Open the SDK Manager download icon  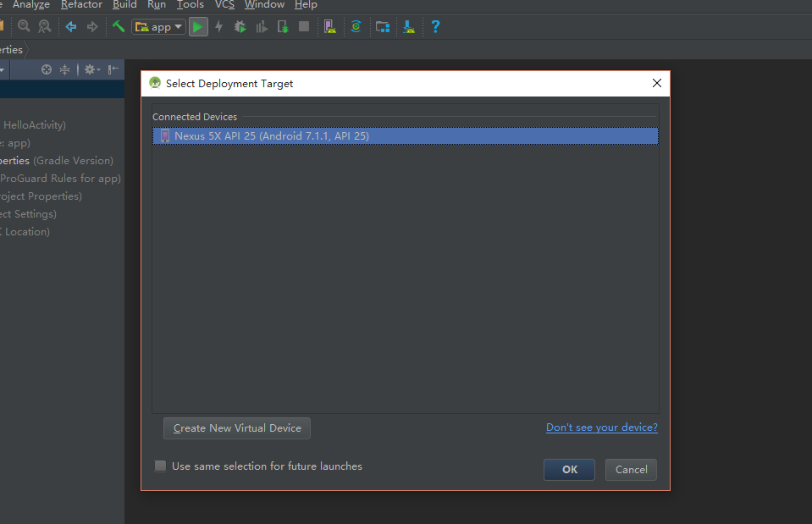409,26
